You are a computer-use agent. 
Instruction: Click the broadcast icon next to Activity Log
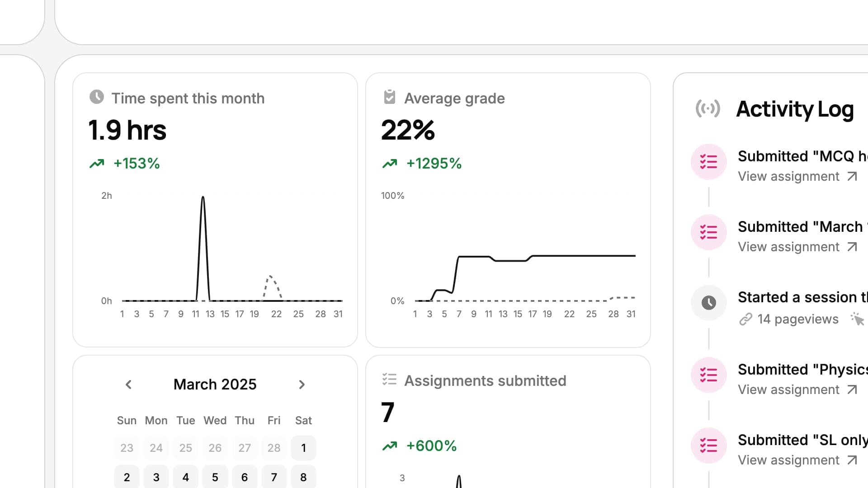(708, 109)
